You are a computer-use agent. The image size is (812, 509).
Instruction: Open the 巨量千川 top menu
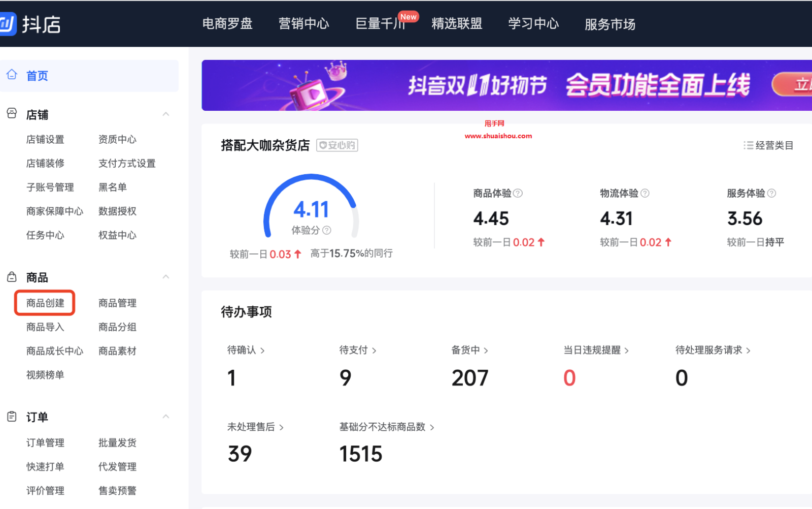tap(381, 24)
